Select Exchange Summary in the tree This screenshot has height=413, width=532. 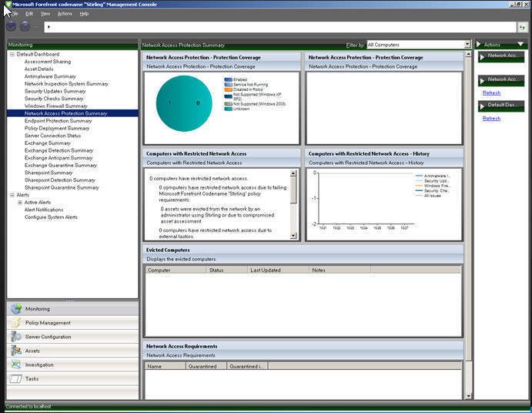click(x=47, y=143)
